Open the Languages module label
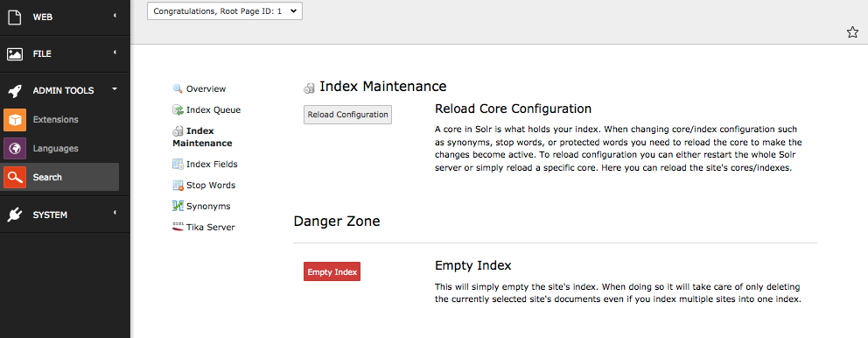This screenshot has width=868, height=338. (55, 149)
